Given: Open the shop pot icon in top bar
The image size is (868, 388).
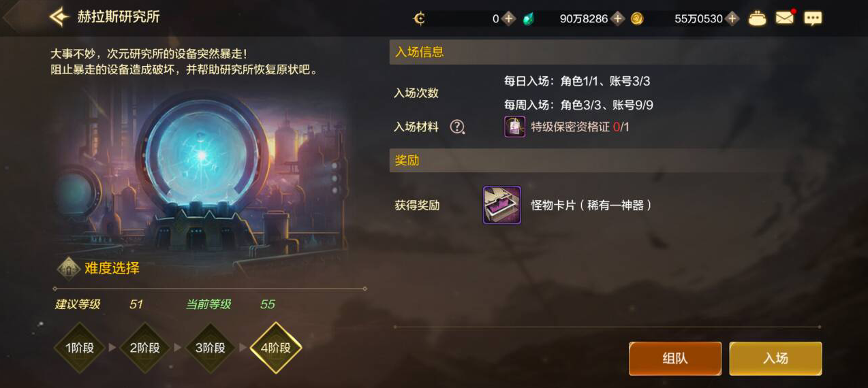Looking at the screenshot, I should 757,18.
